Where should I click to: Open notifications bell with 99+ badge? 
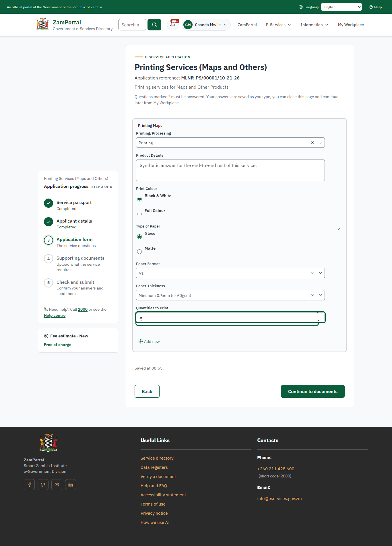coord(173,25)
